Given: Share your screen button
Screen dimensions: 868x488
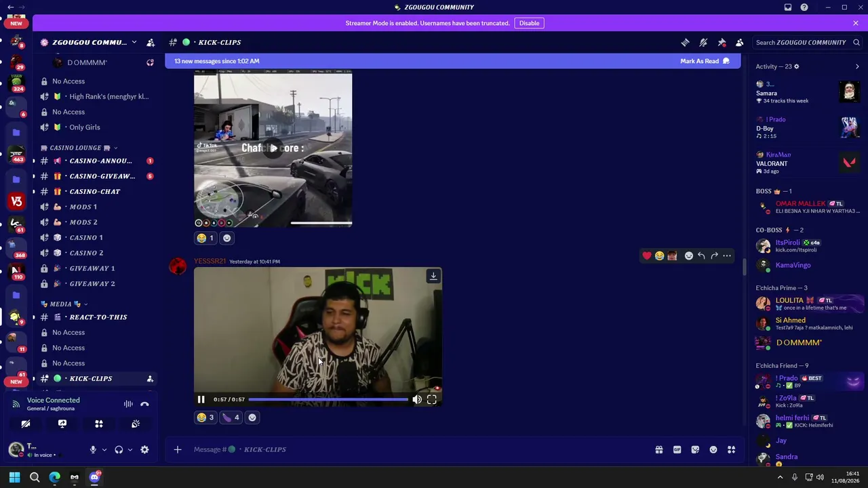Looking at the screenshot, I should (62, 424).
